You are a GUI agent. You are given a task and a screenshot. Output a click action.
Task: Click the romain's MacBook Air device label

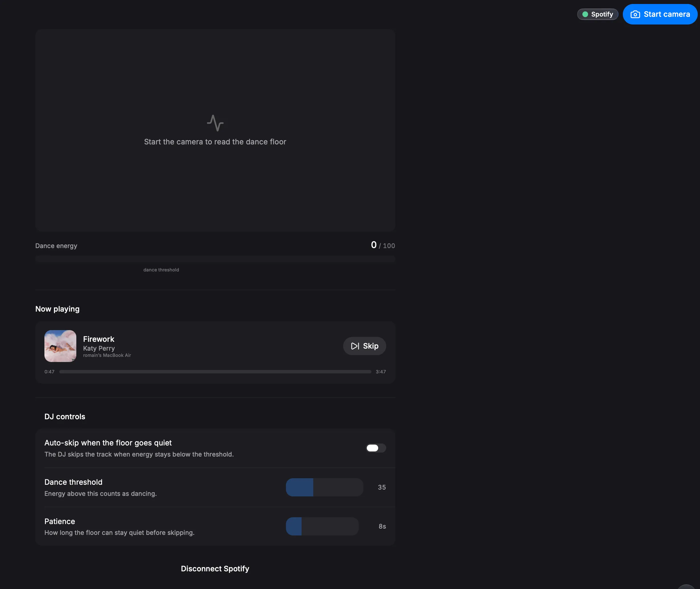click(107, 355)
